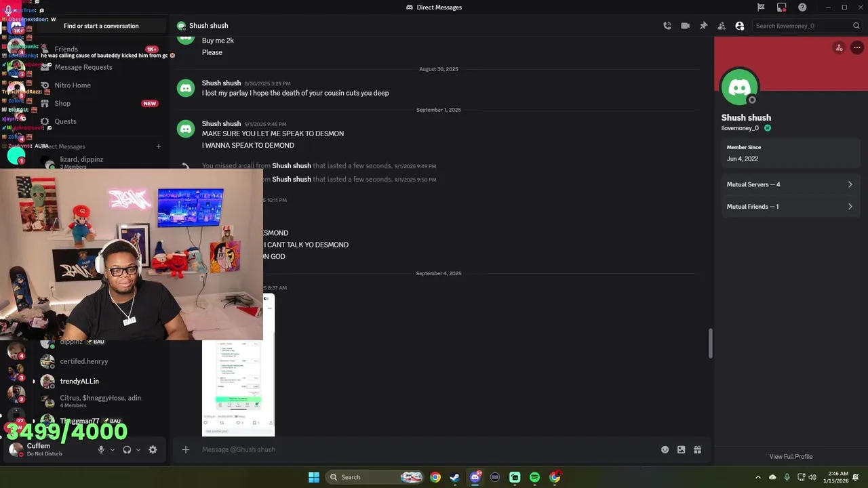Click Find or start a conversation
The height and width of the screenshot is (488, 868).
pyautogui.click(x=101, y=26)
